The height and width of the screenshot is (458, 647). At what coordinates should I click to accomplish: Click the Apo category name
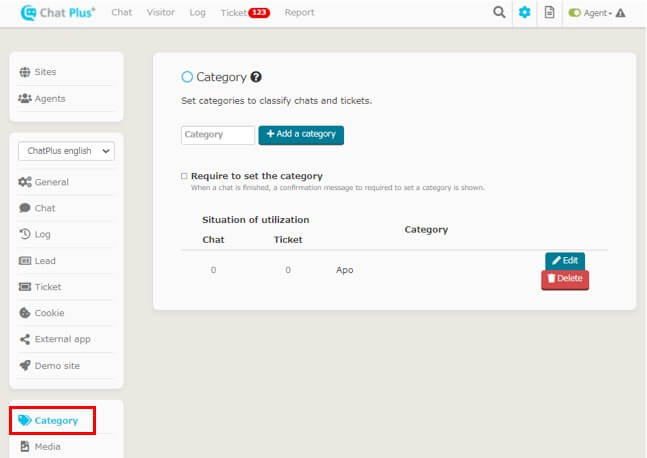pos(344,270)
